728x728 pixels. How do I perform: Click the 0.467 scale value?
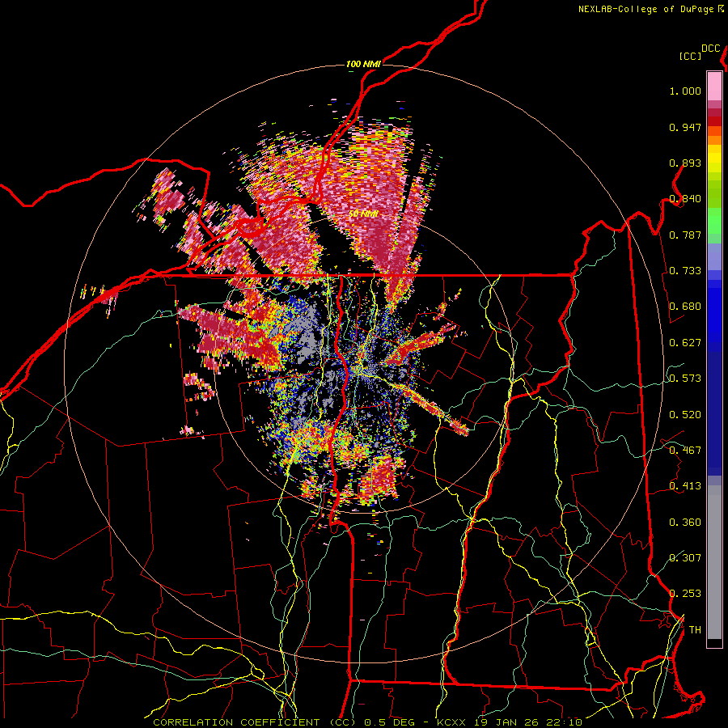click(685, 451)
